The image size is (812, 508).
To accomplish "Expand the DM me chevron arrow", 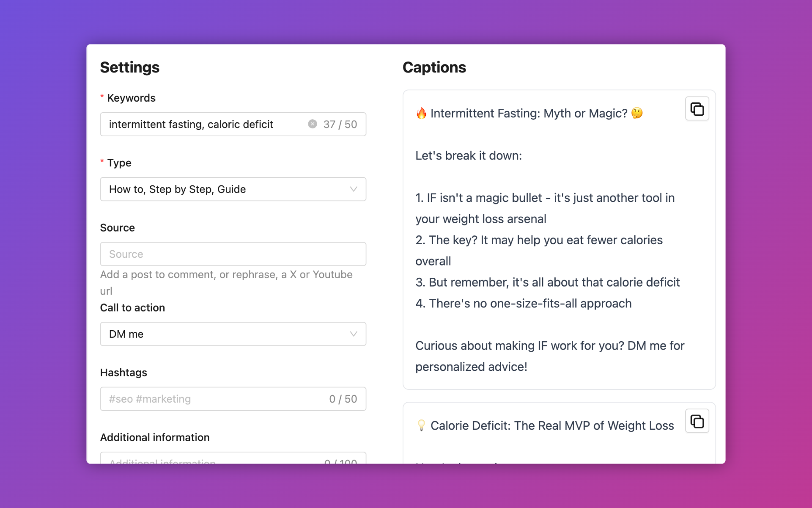I will tap(353, 334).
